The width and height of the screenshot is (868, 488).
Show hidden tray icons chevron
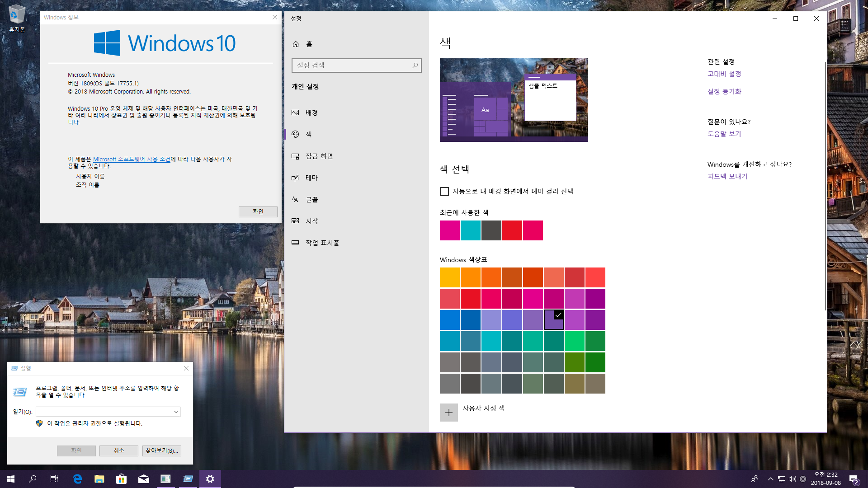770,479
